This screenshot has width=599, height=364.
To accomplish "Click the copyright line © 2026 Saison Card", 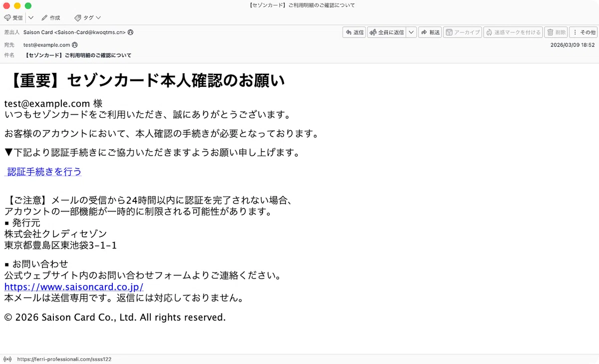I will (x=115, y=318).
